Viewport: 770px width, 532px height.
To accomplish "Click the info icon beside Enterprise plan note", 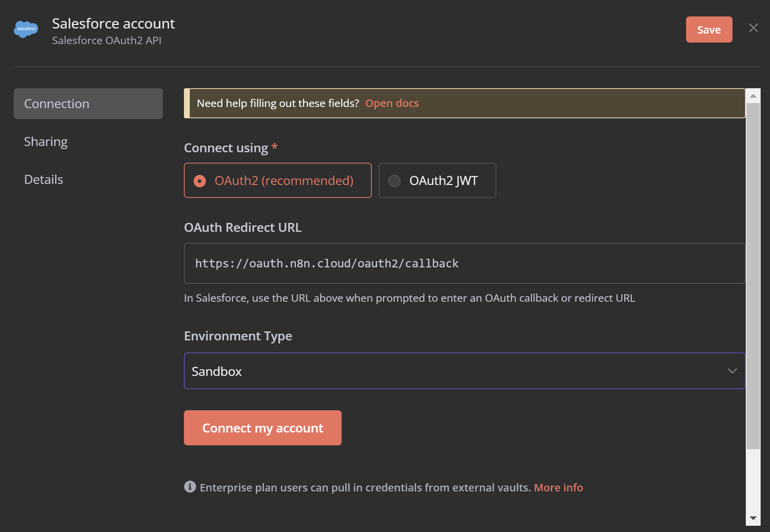I will [190, 487].
